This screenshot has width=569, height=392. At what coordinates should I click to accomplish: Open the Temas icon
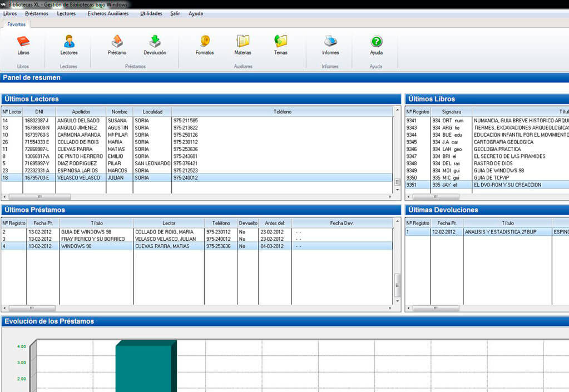tap(280, 42)
